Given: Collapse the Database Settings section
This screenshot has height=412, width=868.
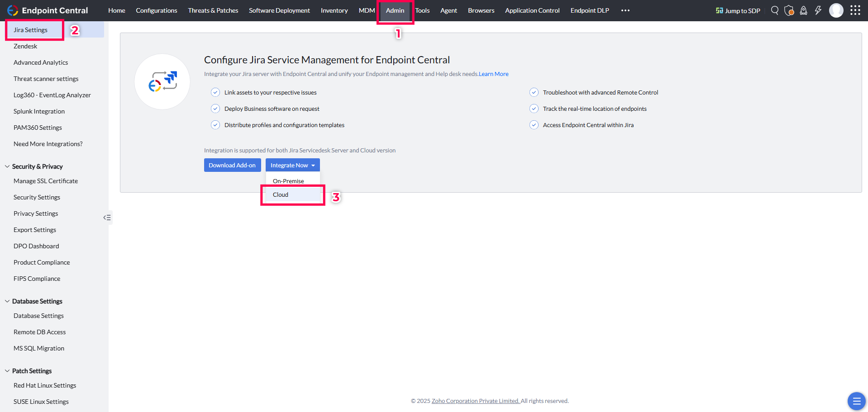Looking at the screenshot, I should pos(7,301).
